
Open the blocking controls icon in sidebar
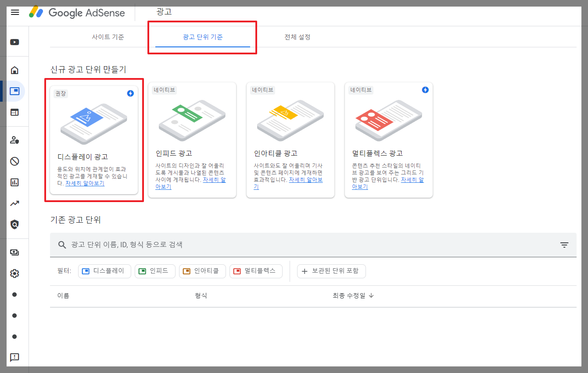pyautogui.click(x=14, y=161)
